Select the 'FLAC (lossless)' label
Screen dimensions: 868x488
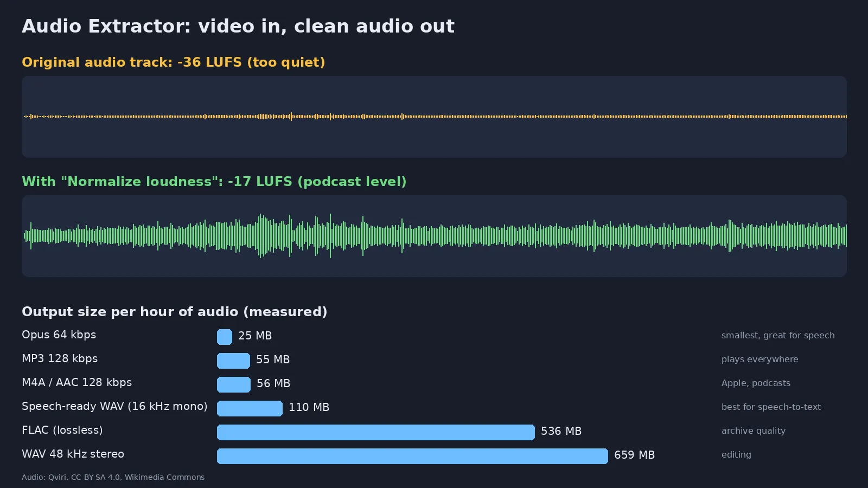[62, 431]
